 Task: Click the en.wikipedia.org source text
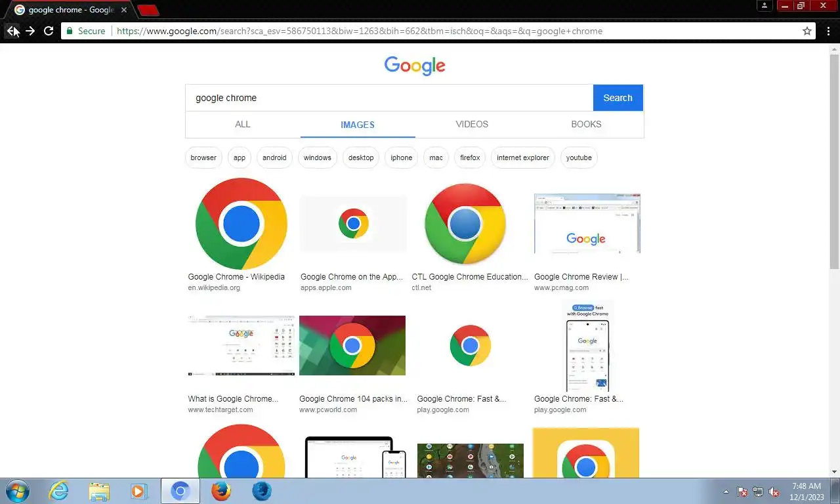(x=214, y=287)
